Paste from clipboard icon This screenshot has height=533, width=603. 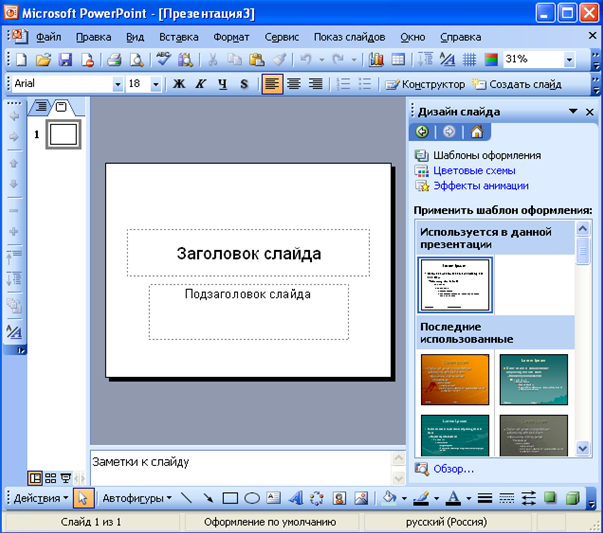point(257,60)
